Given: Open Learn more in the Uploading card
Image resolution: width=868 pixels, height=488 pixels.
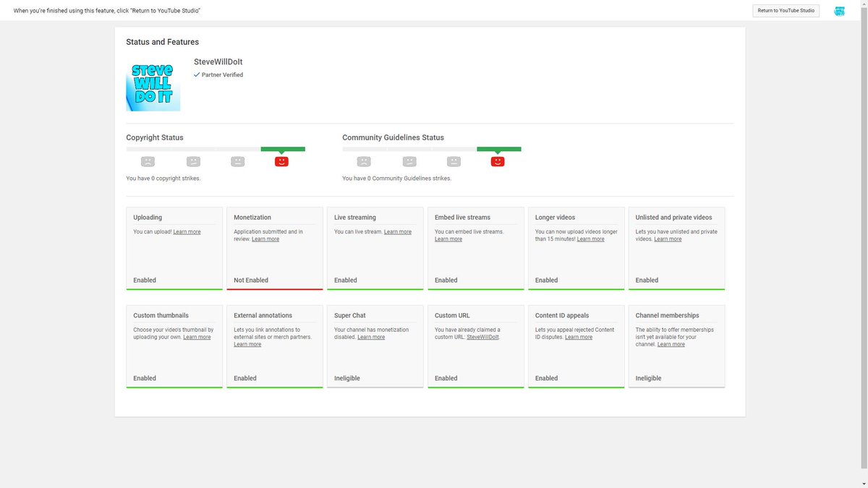Looking at the screenshot, I should click(x=187, y=232).
